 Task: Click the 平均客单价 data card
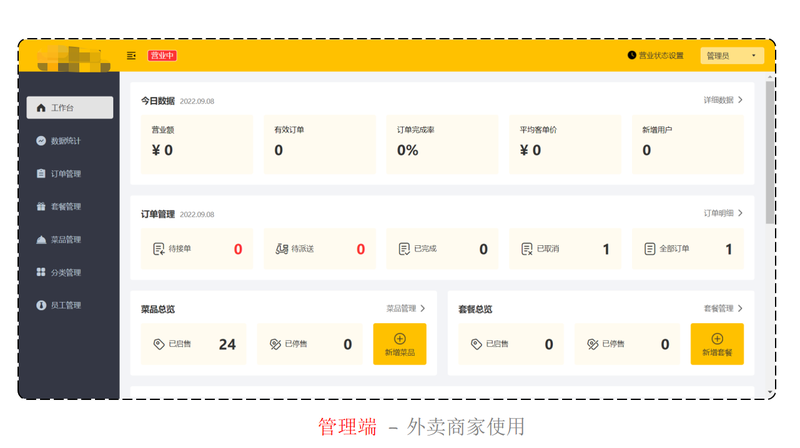click(565, 144)
